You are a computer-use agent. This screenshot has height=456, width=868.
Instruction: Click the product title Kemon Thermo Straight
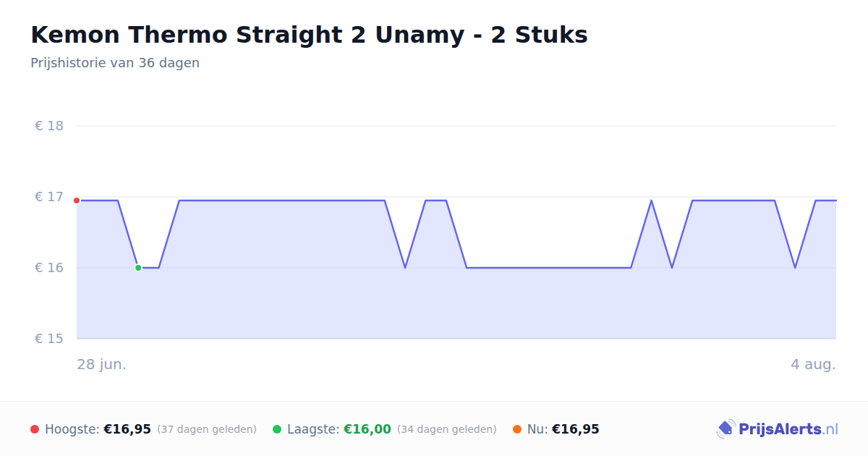309,35
